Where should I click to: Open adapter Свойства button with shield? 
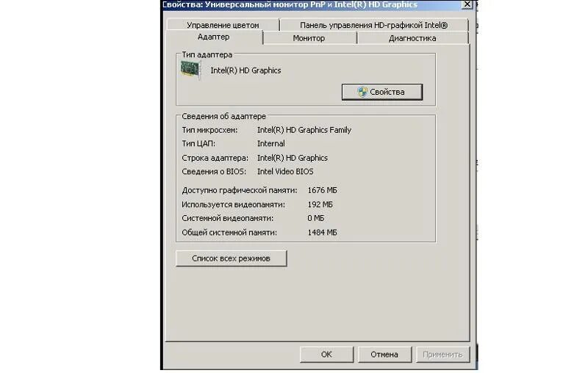(x=381, y=92)
